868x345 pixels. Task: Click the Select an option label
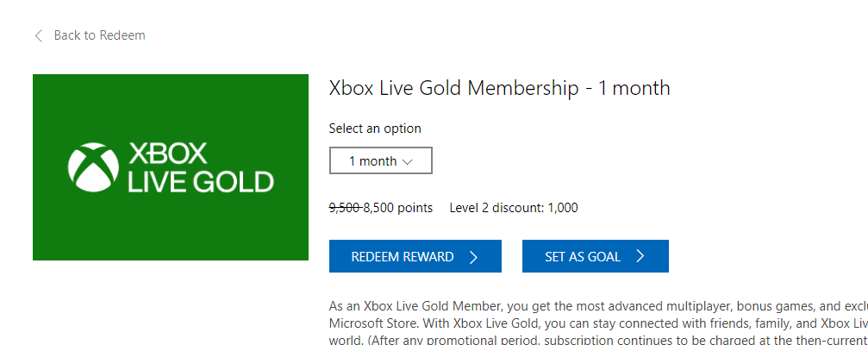click(375, 129)
